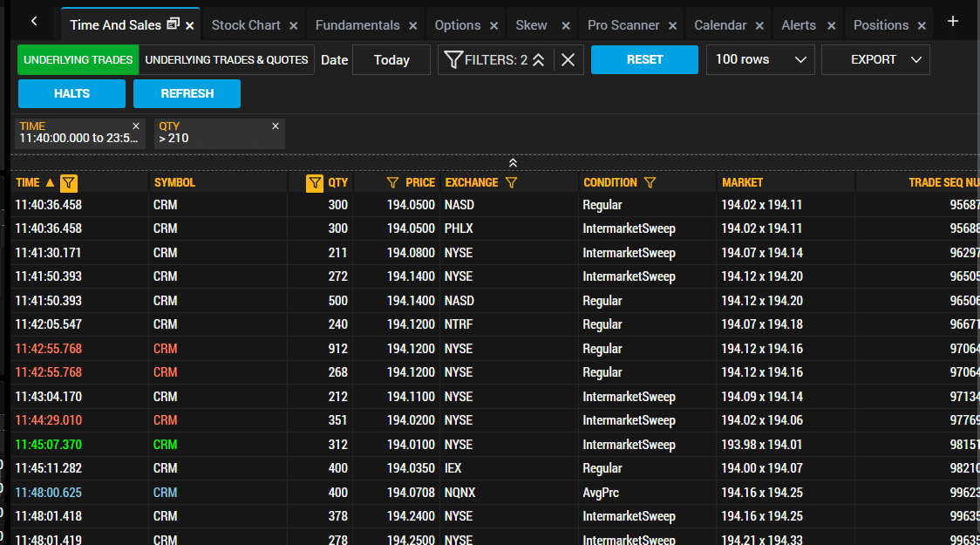Screen dimensions: 980x545
Task: Pop out the Time And Sales tab window
Action: tap(174, 24)
